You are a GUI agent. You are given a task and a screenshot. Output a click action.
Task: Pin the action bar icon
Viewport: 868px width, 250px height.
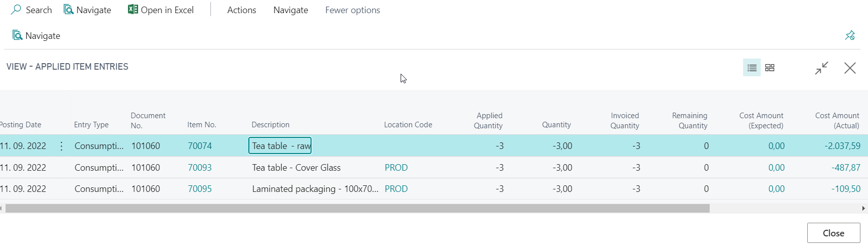(x=850, y=35)
